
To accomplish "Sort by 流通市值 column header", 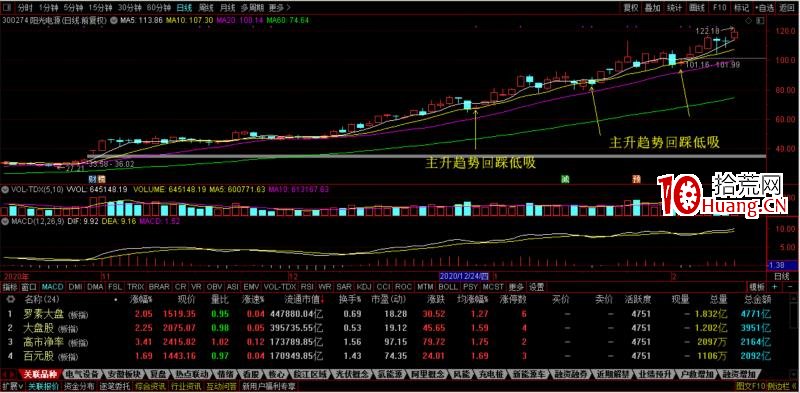I will click(x=303, y=300).
